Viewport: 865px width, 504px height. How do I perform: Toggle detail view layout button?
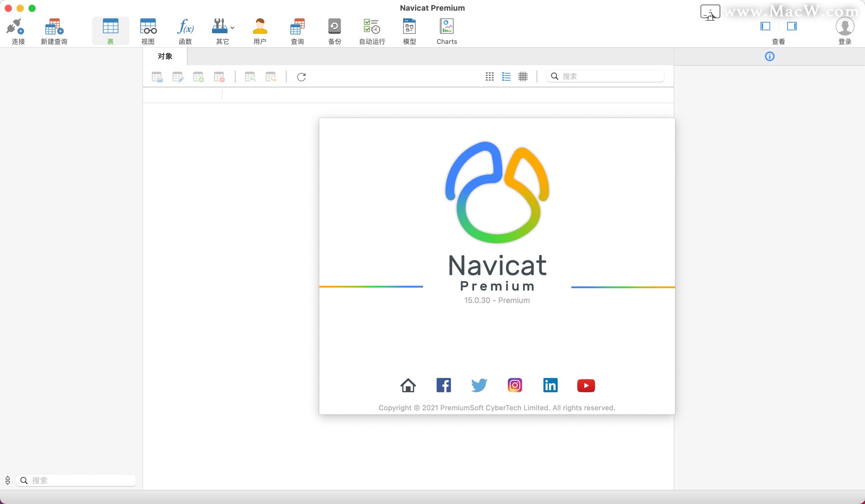506,76
